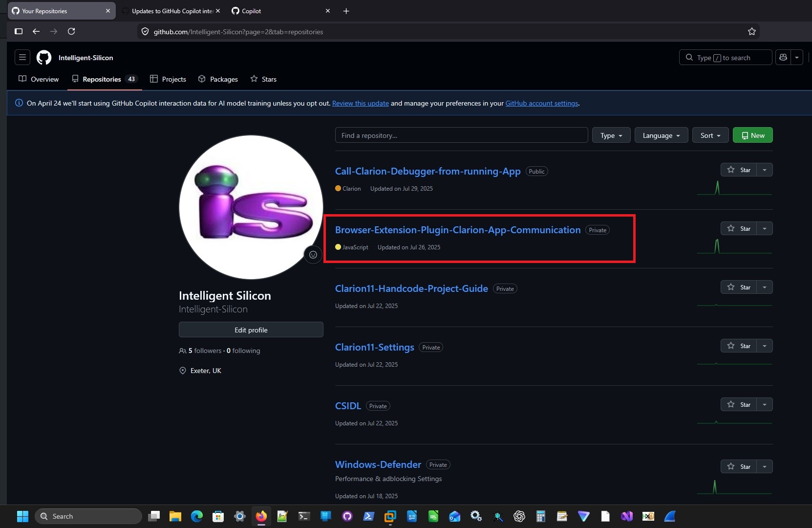Click the Find a repository search field
812x528 pixels.
[461, 135]
